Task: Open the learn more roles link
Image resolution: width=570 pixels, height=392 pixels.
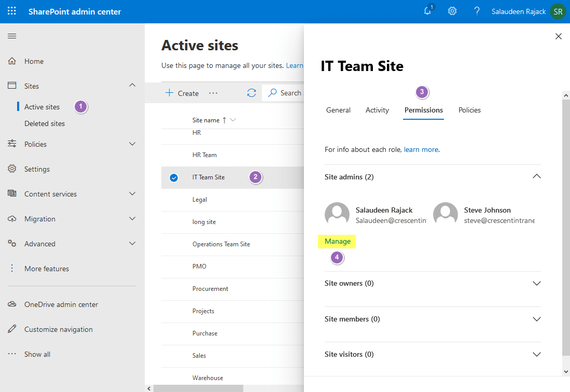Action: (x=421, y=149)
